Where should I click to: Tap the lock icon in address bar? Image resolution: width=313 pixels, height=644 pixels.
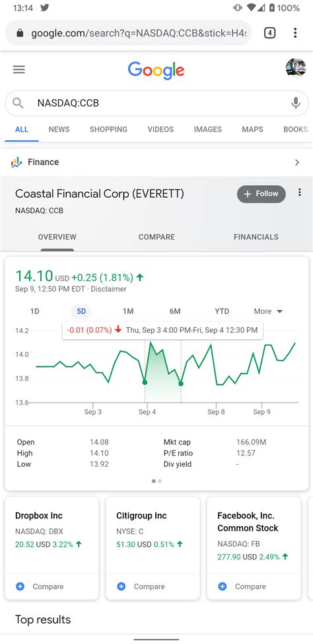[x=20, y=33]
